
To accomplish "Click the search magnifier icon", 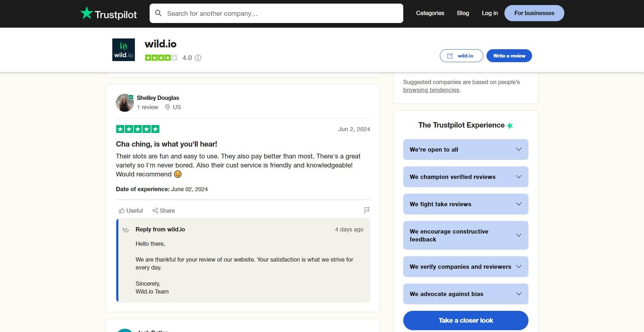I will pos(158,13).
